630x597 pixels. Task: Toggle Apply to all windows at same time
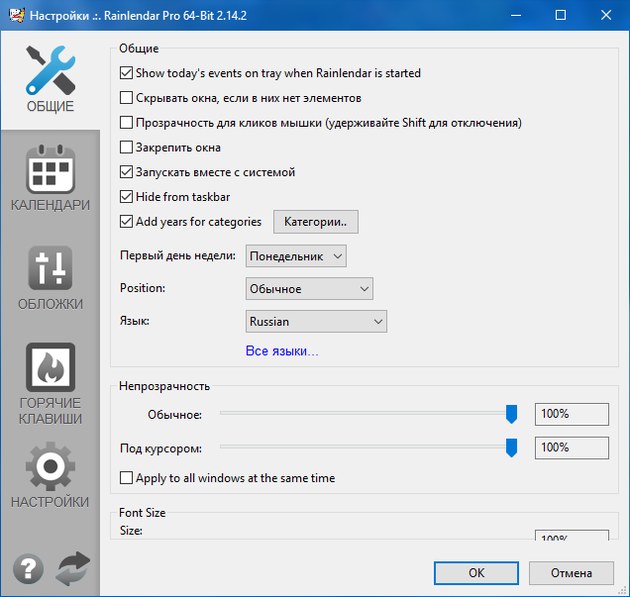126,478
